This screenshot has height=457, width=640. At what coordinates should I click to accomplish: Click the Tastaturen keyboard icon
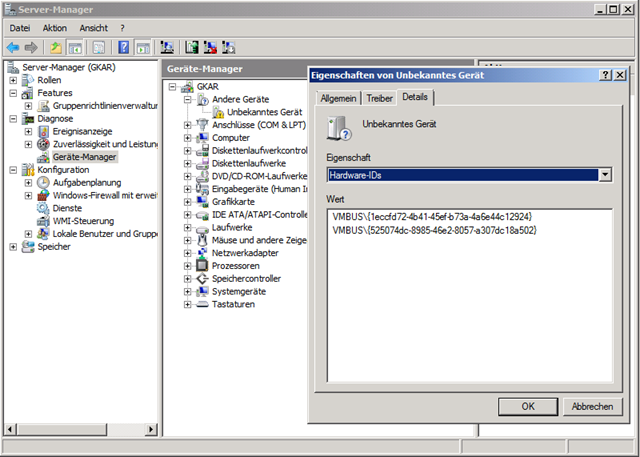click(x=202, y=304)
